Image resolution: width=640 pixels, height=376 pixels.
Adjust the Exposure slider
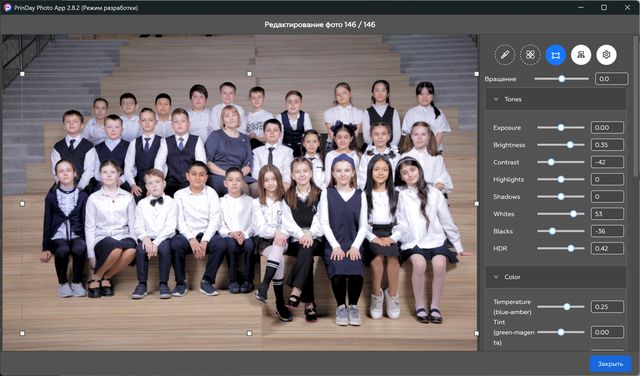[561, 127]
